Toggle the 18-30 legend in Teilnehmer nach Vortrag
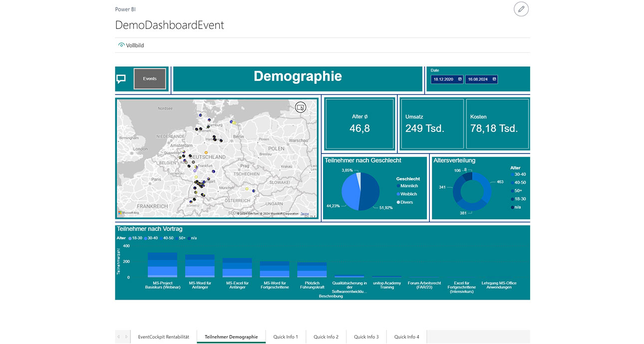Image resolution: width=644 pixels, height=344 pixels. pyautogui.click(x=133, y=238)
